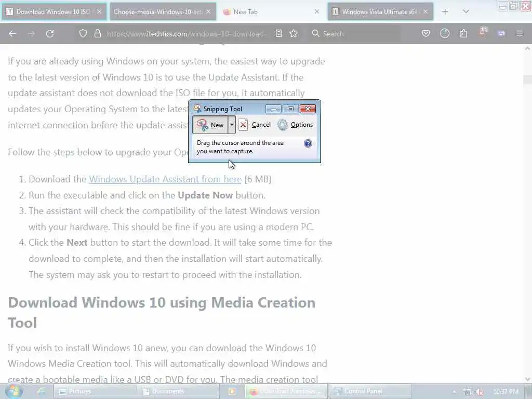Click the muted volume tray icon
The height and width of the screenshot is (399, 532).
(480, 392)
